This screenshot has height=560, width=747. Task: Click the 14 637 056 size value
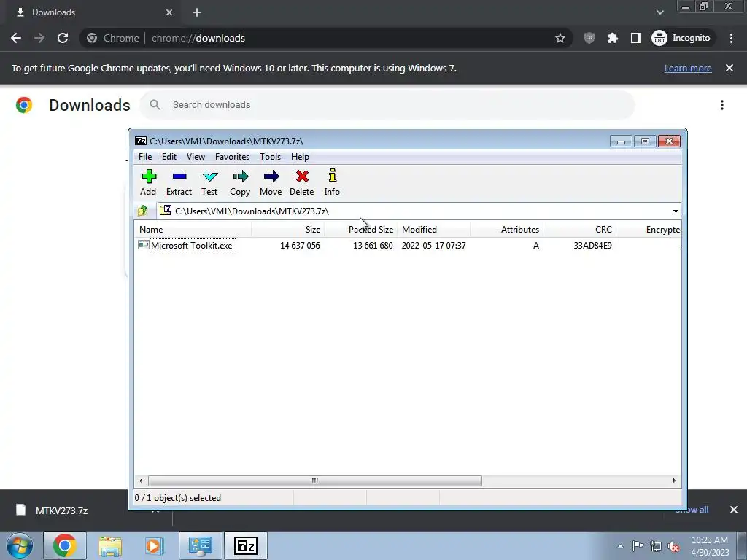tap(300, 245)
